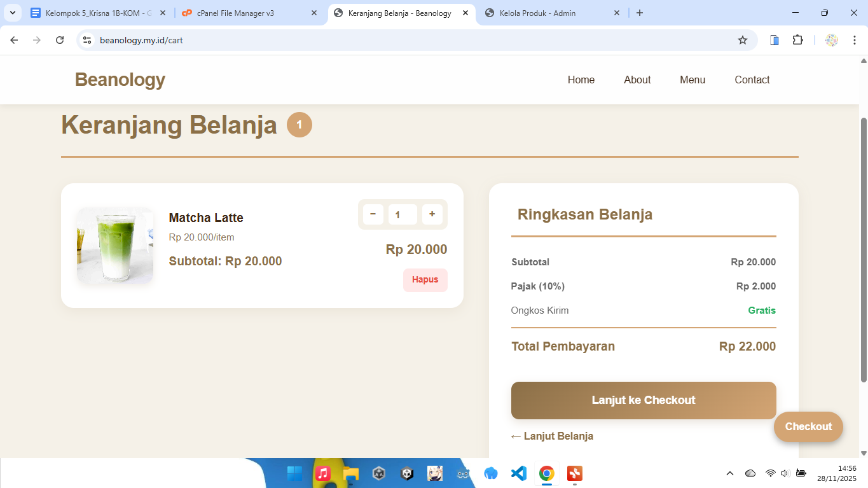Open the Chrome three-dot menu
This screenshot has height=488, width=868.
tap(855, 40)
